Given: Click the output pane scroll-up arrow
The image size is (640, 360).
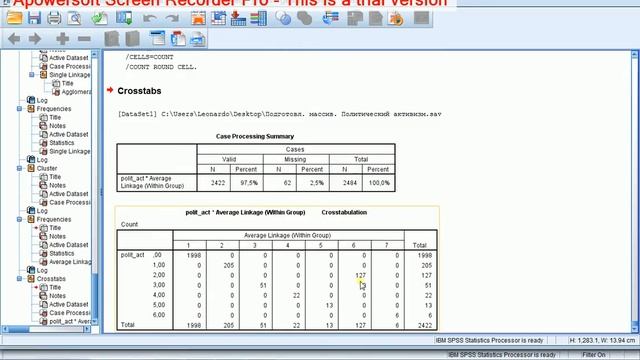Looking at the screenshot, I should click(635, 54).
